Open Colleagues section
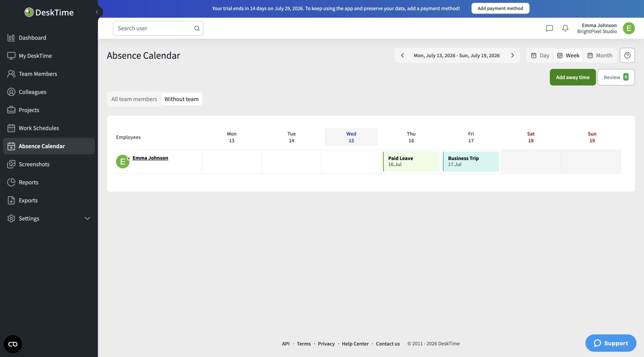644x357 pixels. pos(49,92)
